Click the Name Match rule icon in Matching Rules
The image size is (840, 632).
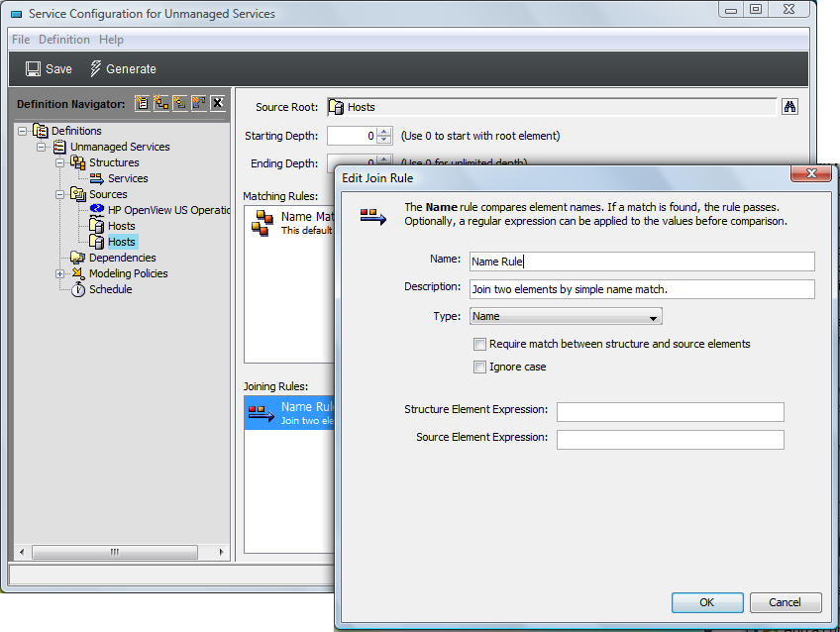click(x=262, y=223)
